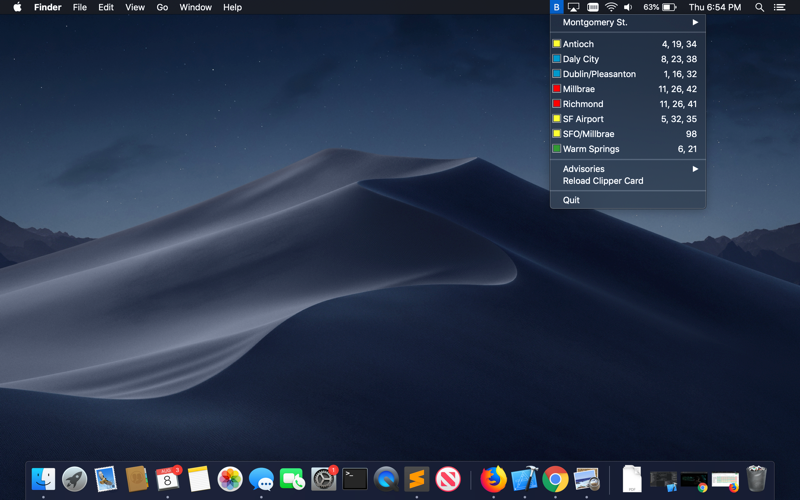Click the volume speaker icon
Viewport: 800px width, 500px height.
(628, 7)
